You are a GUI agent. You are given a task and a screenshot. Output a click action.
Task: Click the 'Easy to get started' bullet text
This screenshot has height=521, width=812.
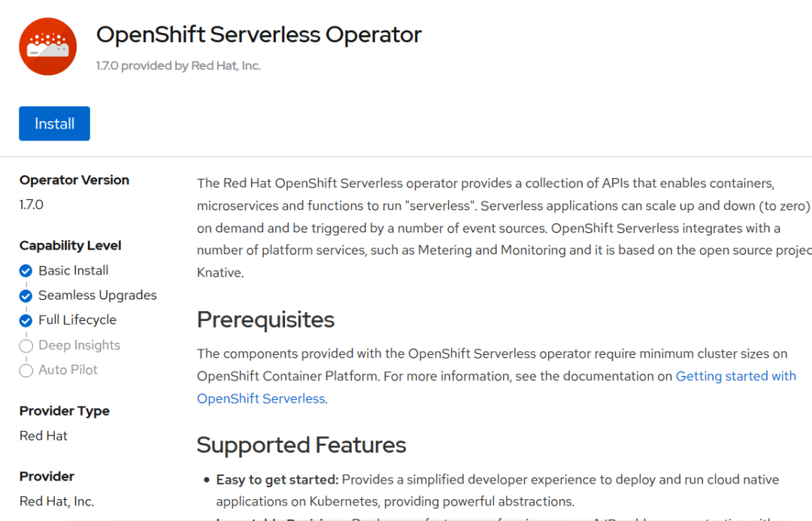277,480
